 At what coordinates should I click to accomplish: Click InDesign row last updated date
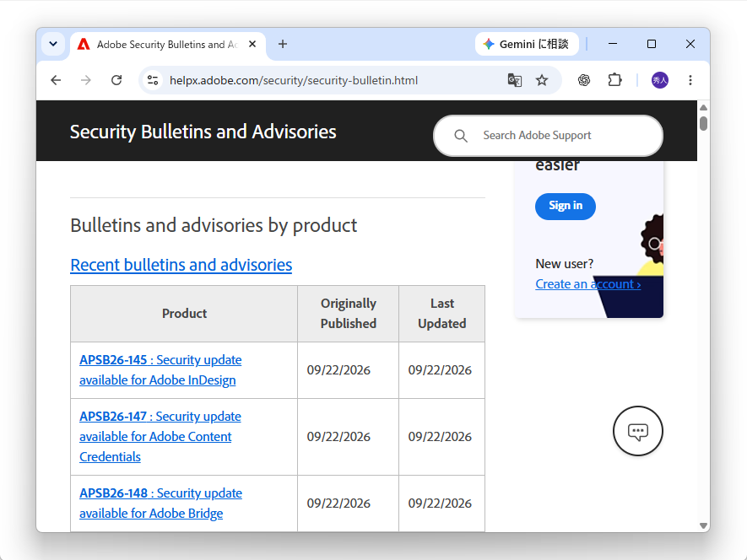440,370
